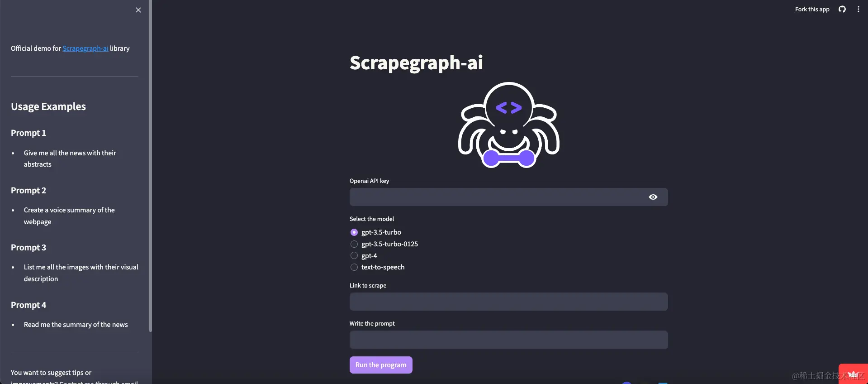The width and height of the screenshot is (868, 384).
Task: Click 'Give me all the news with their abstracts'
Action: 70,158
